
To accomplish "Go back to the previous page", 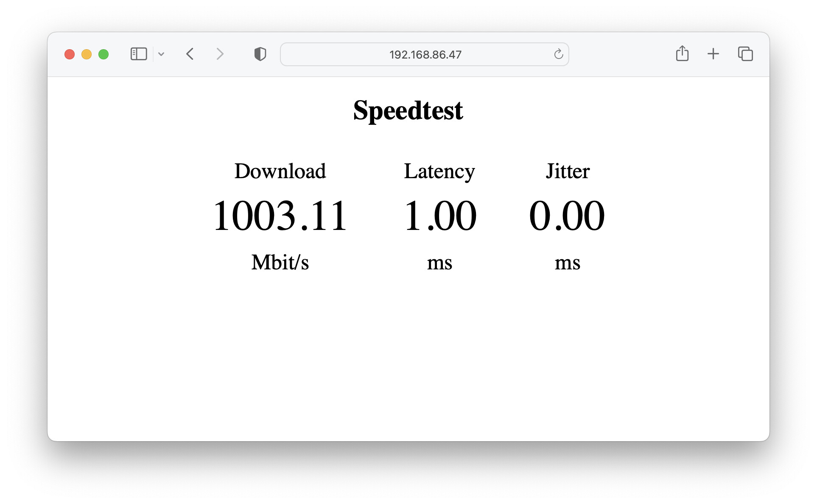I will pos(190,54).
